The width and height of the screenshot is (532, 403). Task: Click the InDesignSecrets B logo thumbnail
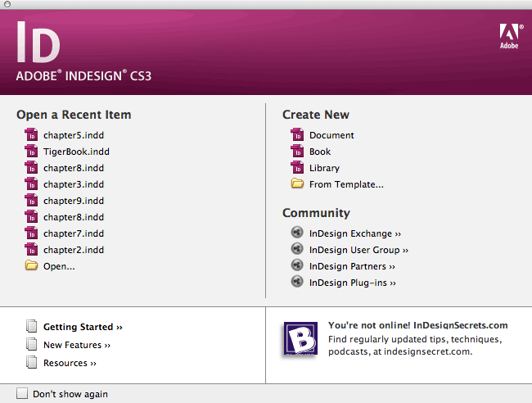[x=300, y=338]
